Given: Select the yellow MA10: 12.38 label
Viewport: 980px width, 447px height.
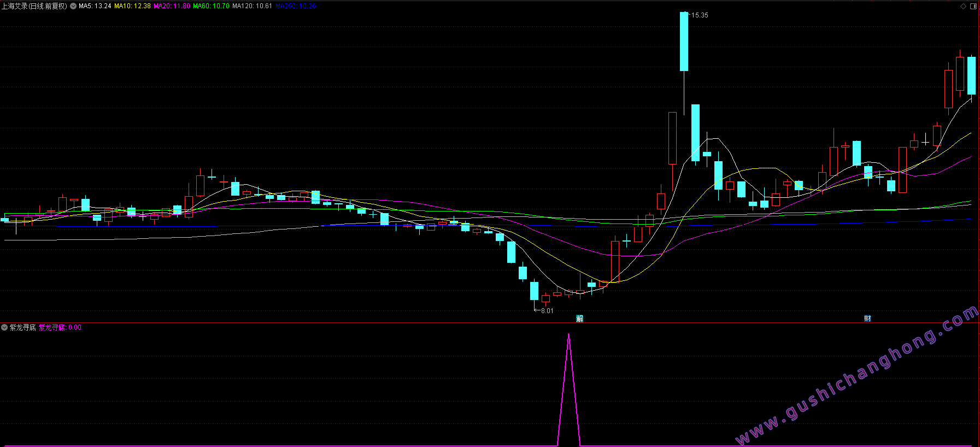Looking at the screenshot, I should pyautogui.click(x=132, y=6).
